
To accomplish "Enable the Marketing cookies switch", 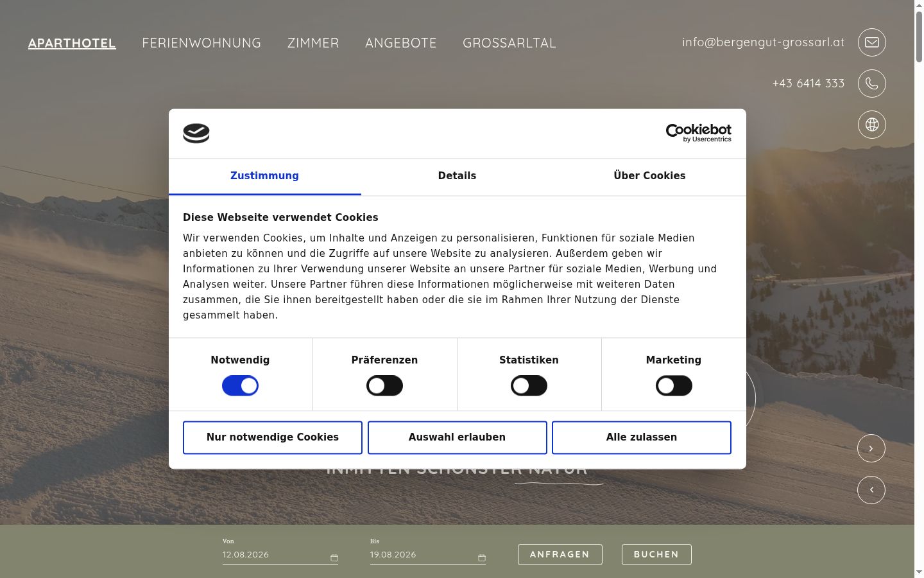I will (x=674, y=385).
